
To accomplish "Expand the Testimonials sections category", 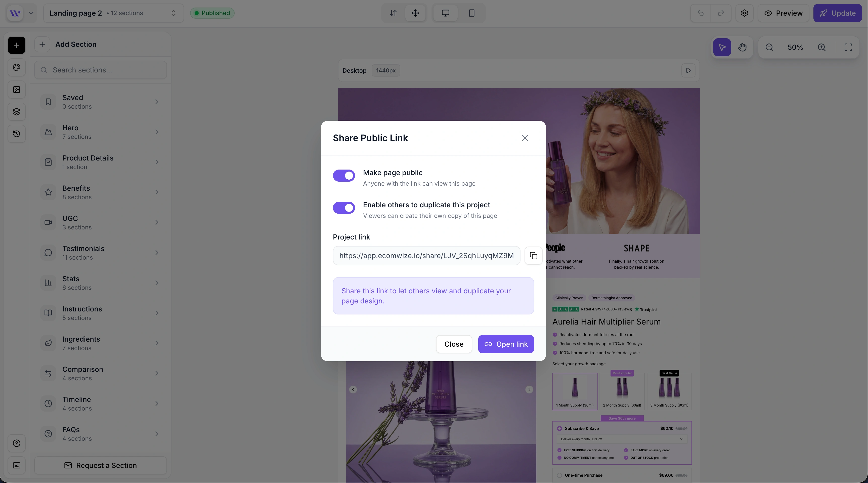I will click(100, 253).
